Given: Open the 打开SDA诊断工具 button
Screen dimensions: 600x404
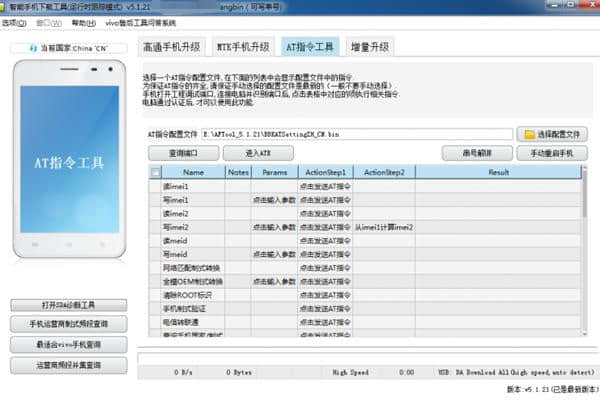Looking at the screenshot, I should pos(69,305).
